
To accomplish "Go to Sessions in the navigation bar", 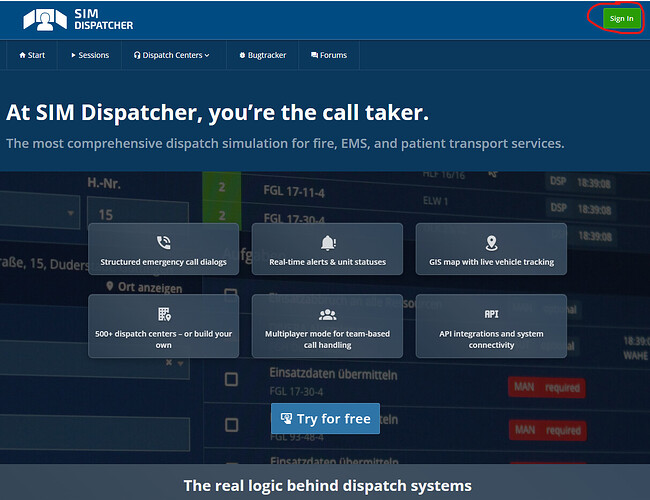I will pos(90,55).
